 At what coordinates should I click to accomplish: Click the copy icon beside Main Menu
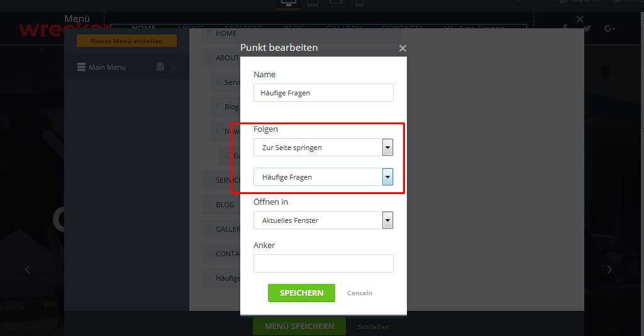[x=160, y=67]
